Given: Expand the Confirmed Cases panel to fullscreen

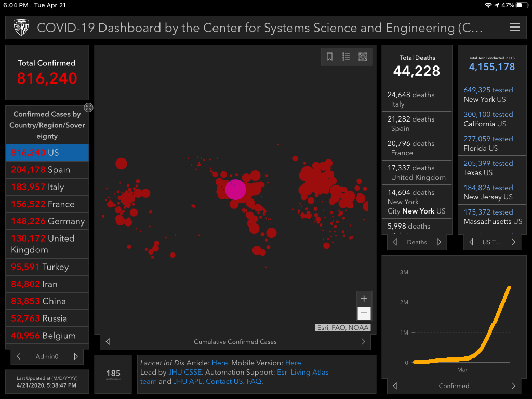Looking at the screenshot, I should 89,108.
